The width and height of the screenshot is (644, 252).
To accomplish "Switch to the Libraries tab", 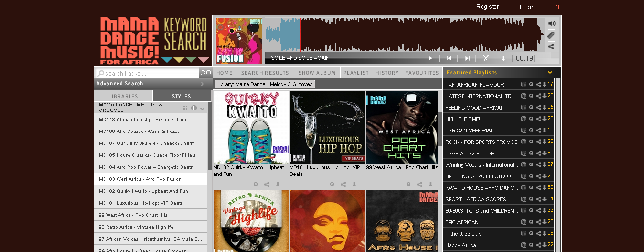I will [x=123, y=96].
